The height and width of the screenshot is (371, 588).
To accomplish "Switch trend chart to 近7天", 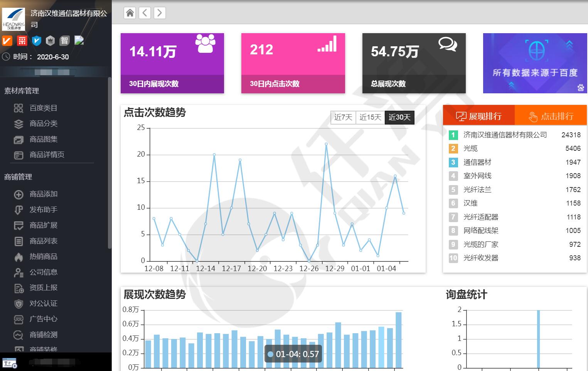I will pos(342,118).
